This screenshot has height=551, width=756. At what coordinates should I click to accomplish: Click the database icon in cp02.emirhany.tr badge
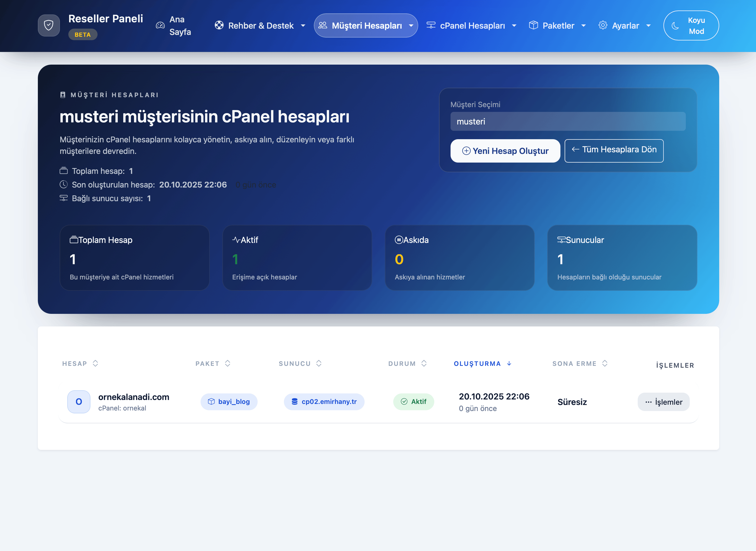[294, 402]
